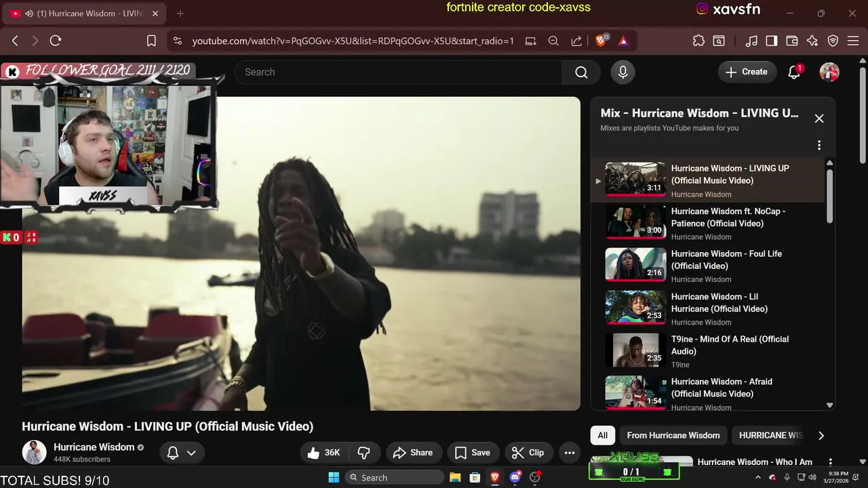Open site settings icon beside URL
The width and height of the screenshot is (868, 488).
coord(178,41)
